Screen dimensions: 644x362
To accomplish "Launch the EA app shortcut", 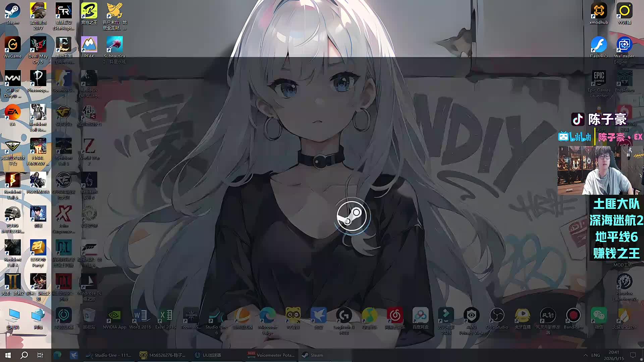I will pyautogui.click(x=13, y=115).
